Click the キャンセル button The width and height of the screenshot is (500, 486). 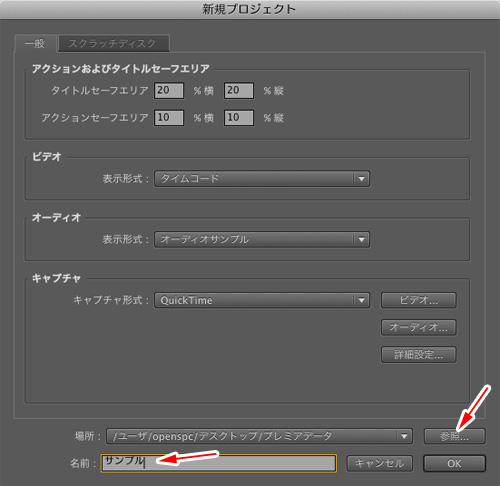(x=380, y=464)
